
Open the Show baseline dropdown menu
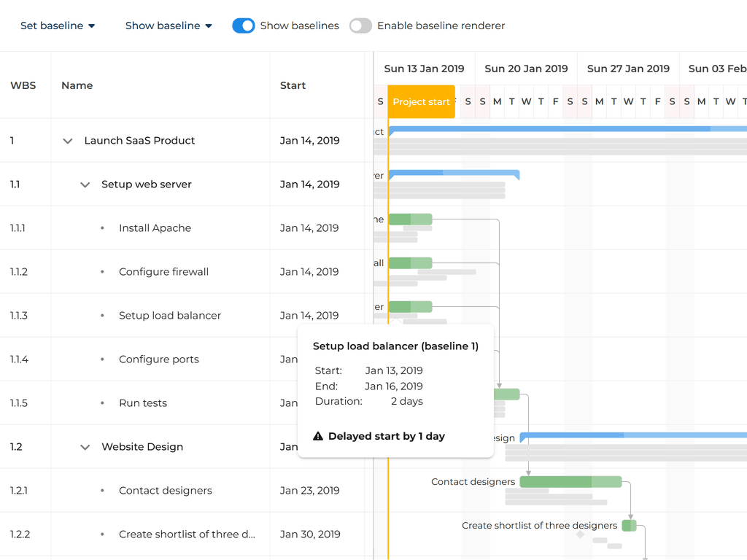(x=169, y=26)
